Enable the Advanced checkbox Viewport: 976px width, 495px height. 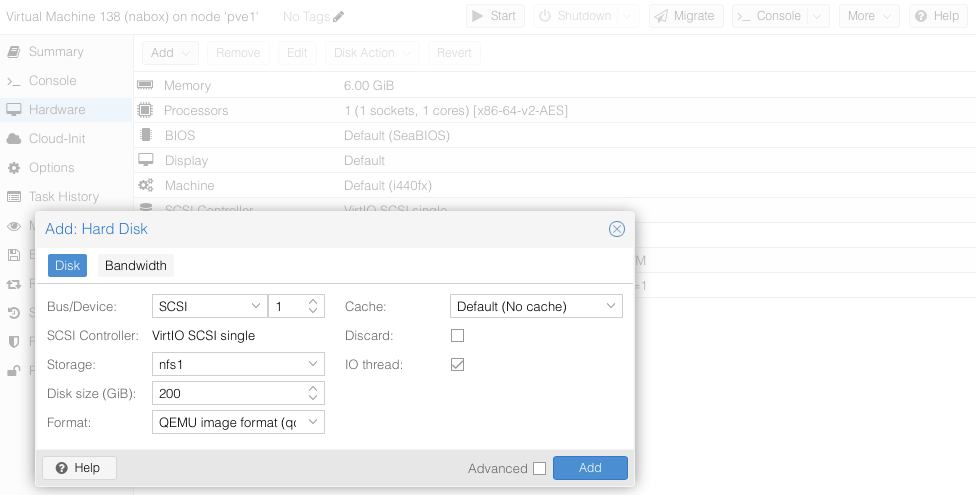click(540, 468)
